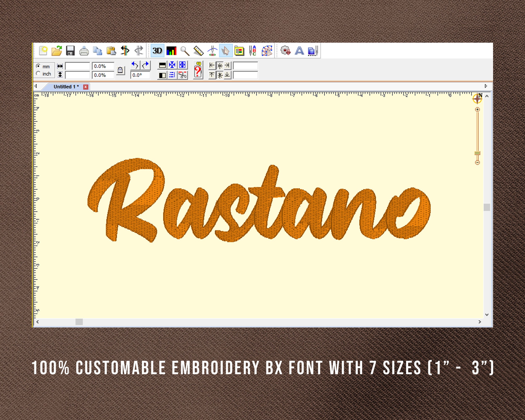The width and height of the screenshot is (525, 420).
Task: Paste from the clipboard
Action: (111, 51)
